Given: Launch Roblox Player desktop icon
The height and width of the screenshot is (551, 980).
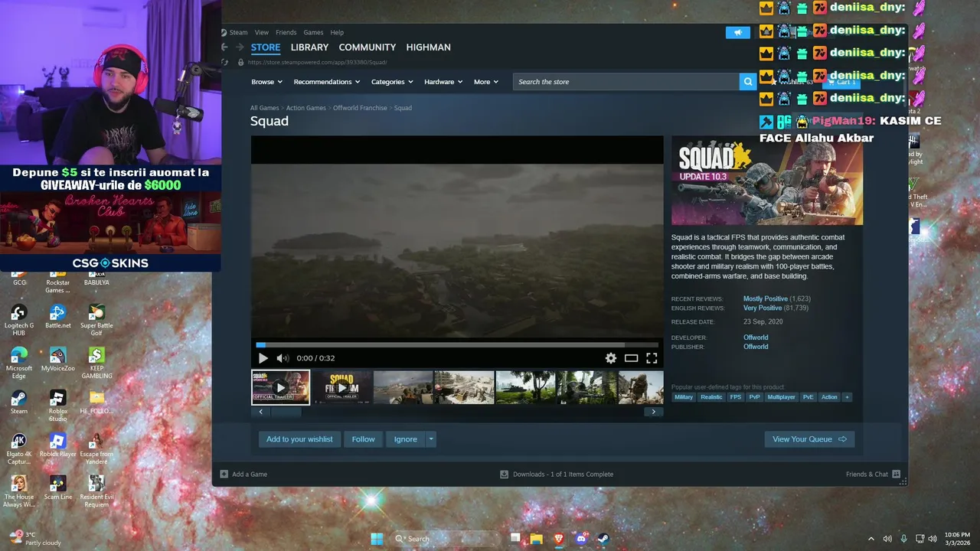Looking at the screenshot, I should click(57, 445).
